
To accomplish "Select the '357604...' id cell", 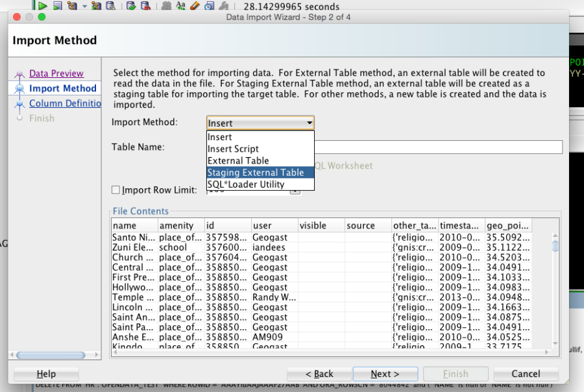I will pyautogui.click(x=228, y=258).
